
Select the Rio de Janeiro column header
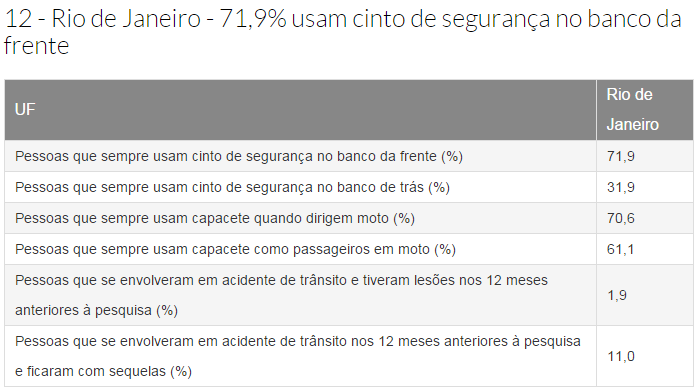645,110
